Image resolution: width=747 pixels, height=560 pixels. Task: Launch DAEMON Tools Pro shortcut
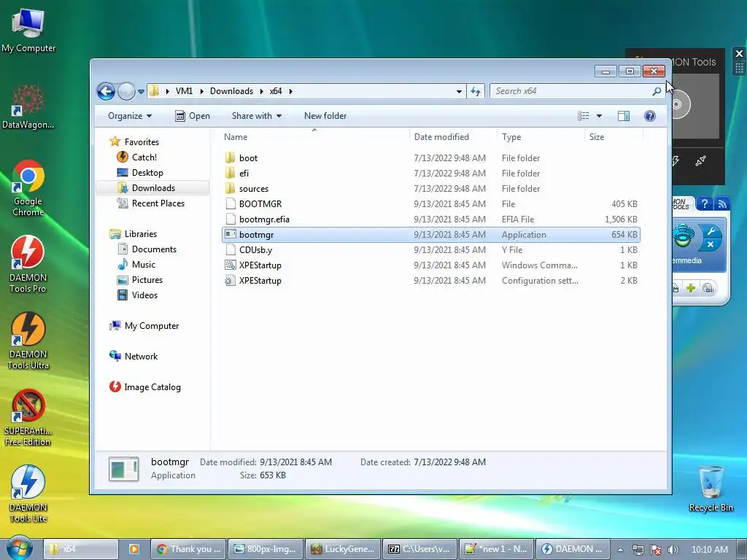(x=28, y=264)
